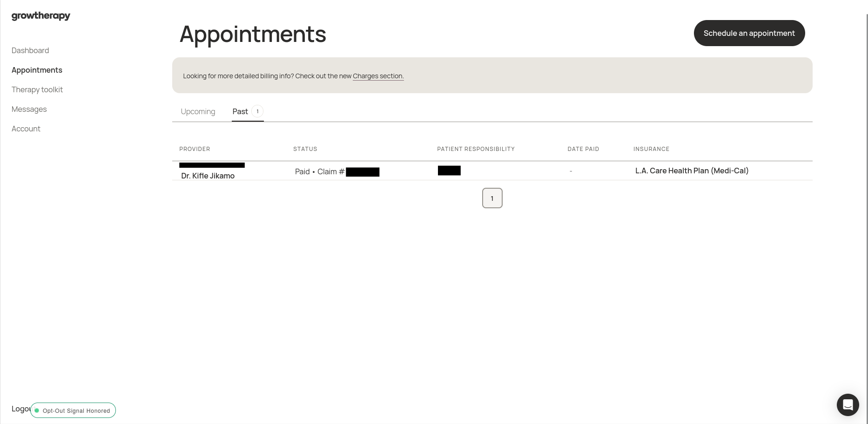868x424 pixels.
Task: Open the chat support widget icon
Action: point(848,405)
